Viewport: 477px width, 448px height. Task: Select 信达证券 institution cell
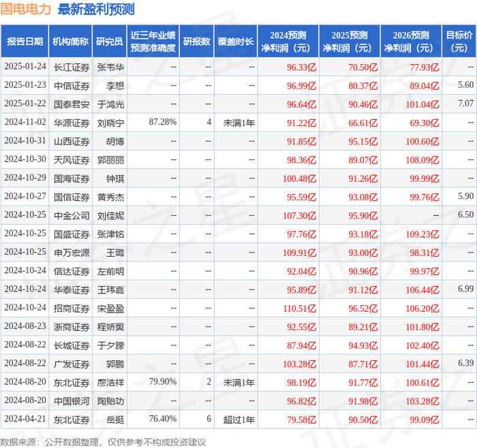72,271
